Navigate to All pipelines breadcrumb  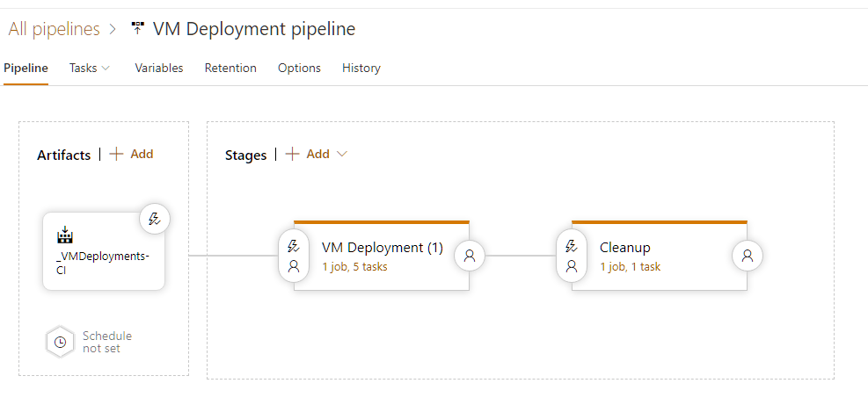click(54, 29)
